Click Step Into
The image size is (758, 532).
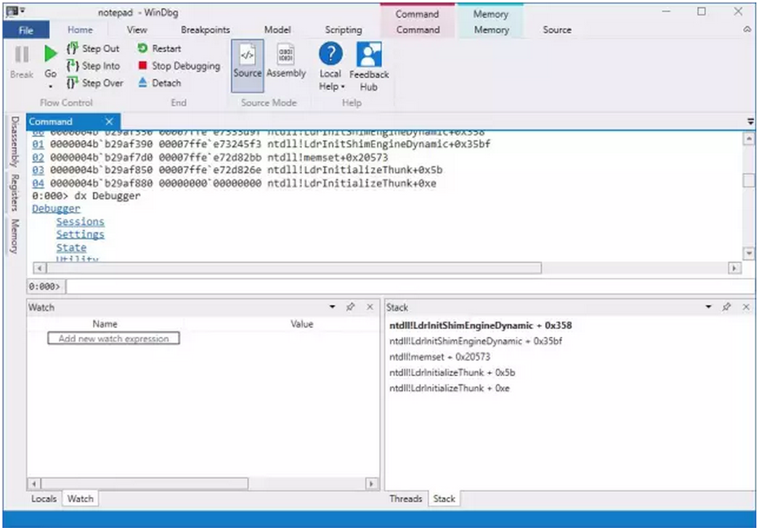[93, 65]
